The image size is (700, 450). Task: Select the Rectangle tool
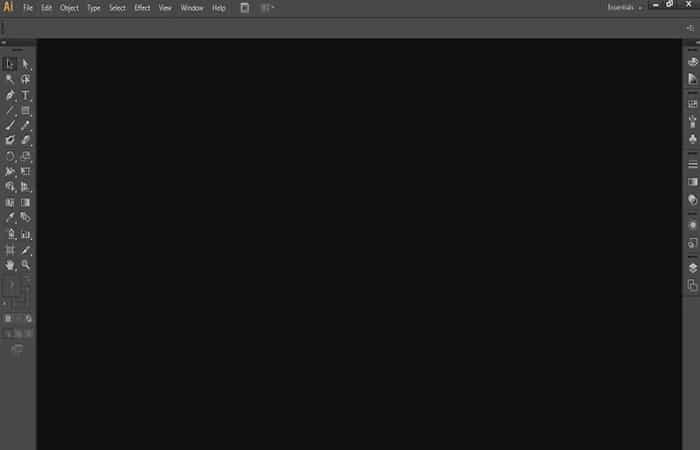tap(25, 110)
